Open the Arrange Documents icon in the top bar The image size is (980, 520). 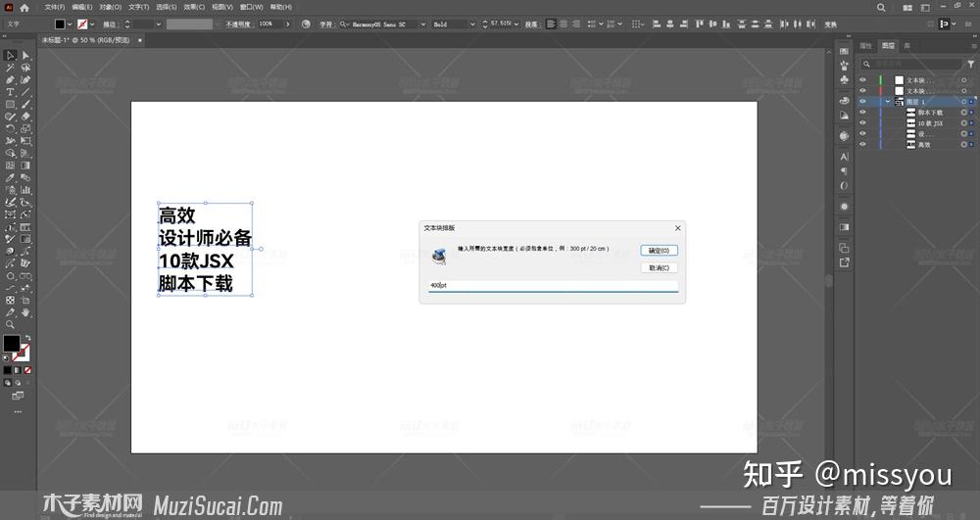click(907, 8)
